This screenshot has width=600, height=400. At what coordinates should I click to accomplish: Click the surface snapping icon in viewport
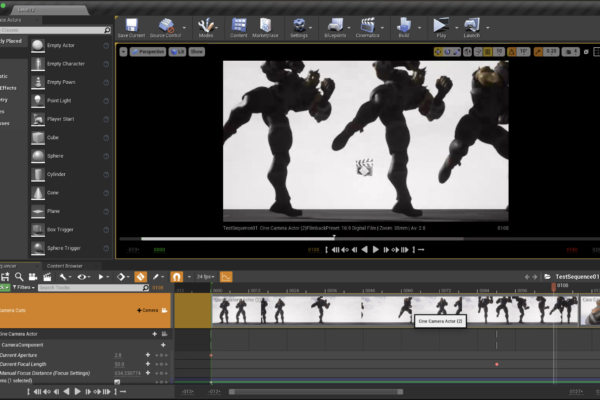pyautogui.click(x=478, y=52)
